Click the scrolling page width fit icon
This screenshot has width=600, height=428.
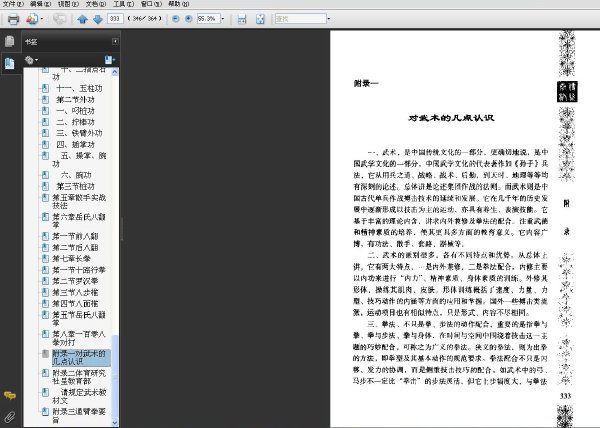pyautogui.click(x=242, y=19)
